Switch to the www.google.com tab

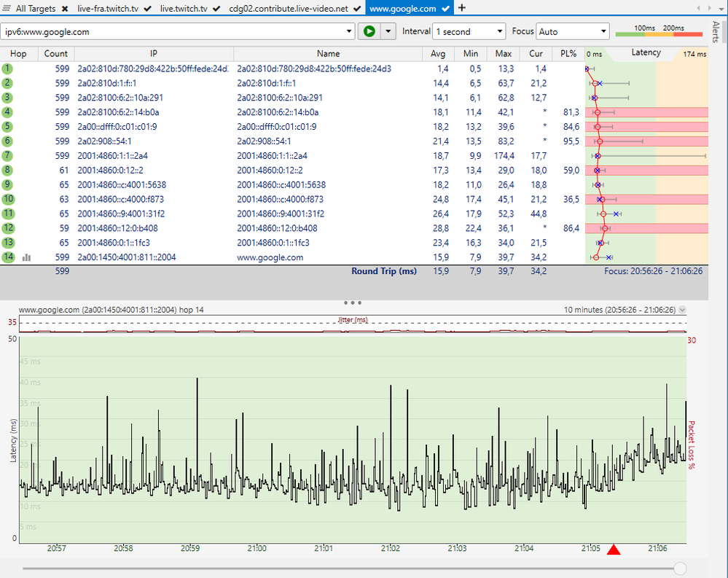point(402,8)
